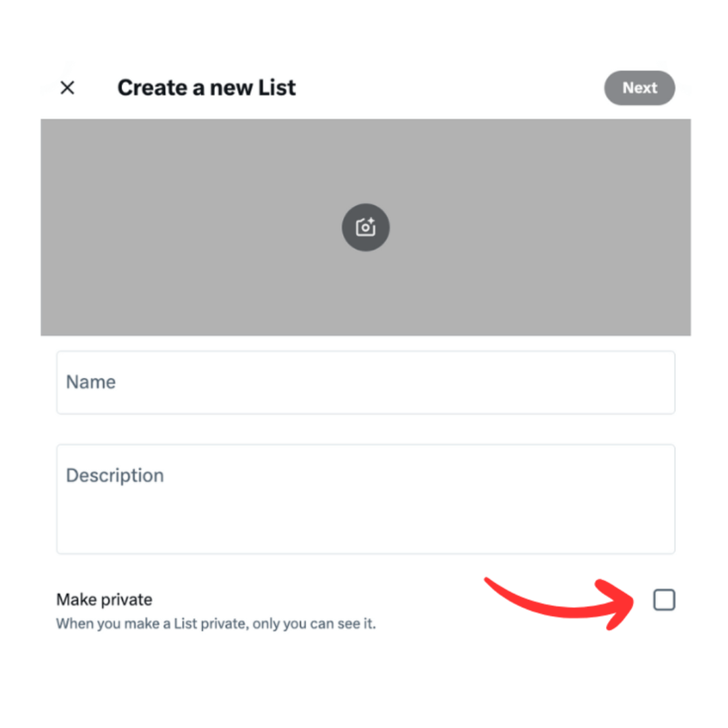Check the box to make the List private
The width and height of the screenshot is (728, 728).
pos(665,599)
